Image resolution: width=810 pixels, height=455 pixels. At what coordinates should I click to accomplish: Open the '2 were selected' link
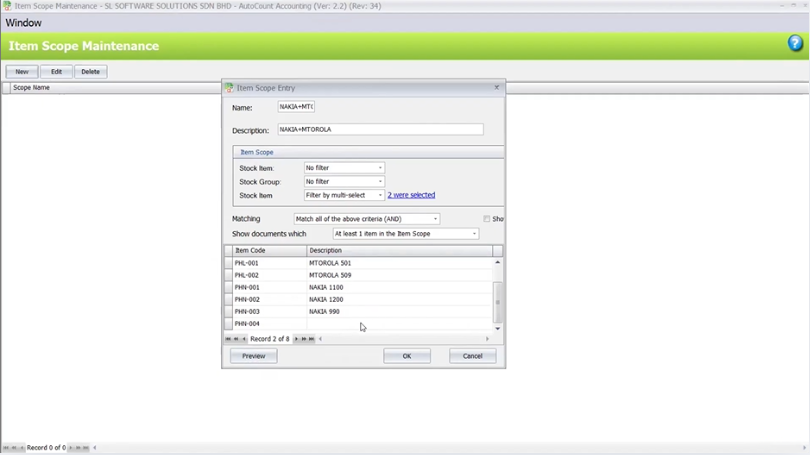(411, 195)
